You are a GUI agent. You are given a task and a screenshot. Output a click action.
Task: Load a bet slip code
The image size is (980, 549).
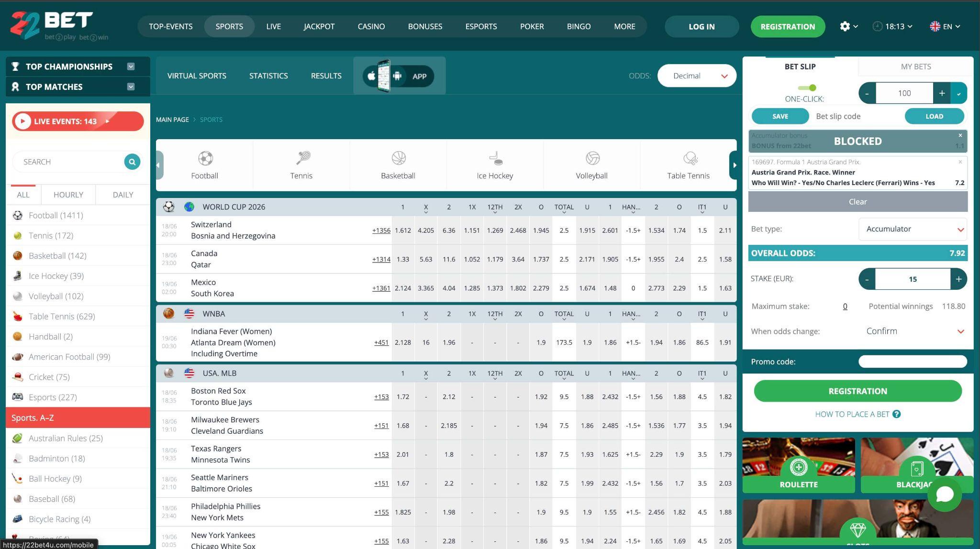click(x=934, y=116)
